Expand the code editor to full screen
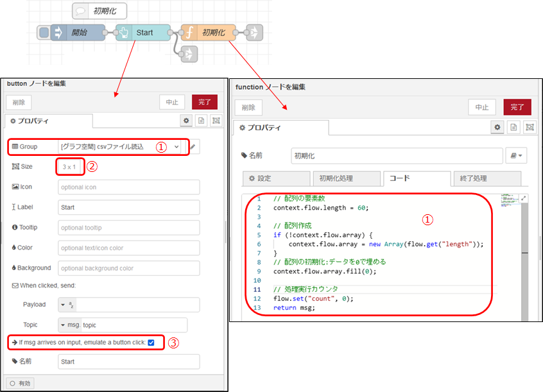The image size is (543, 392). (x=524, y=199)
